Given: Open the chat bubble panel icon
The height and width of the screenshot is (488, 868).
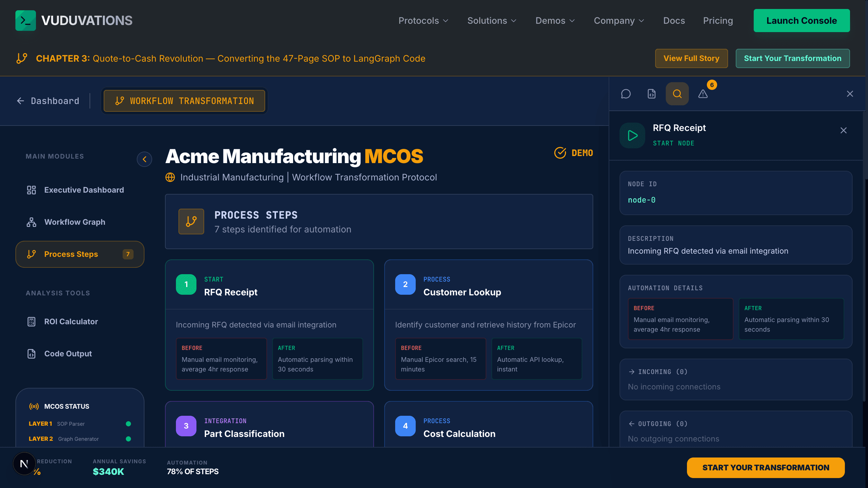Looking at the screenshot, I should point(626,94).
